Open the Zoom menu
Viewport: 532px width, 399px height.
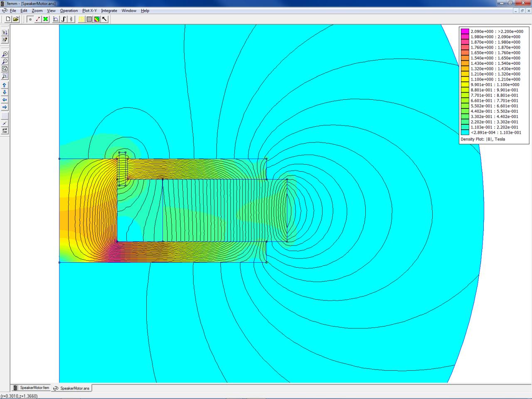[x=37, y=11]
